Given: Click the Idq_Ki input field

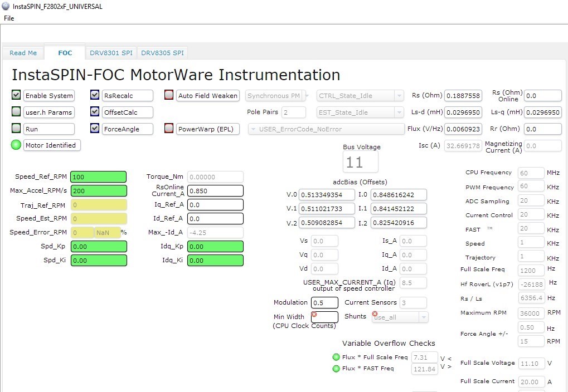Looking at the screenshot, I should pos(215,260).
